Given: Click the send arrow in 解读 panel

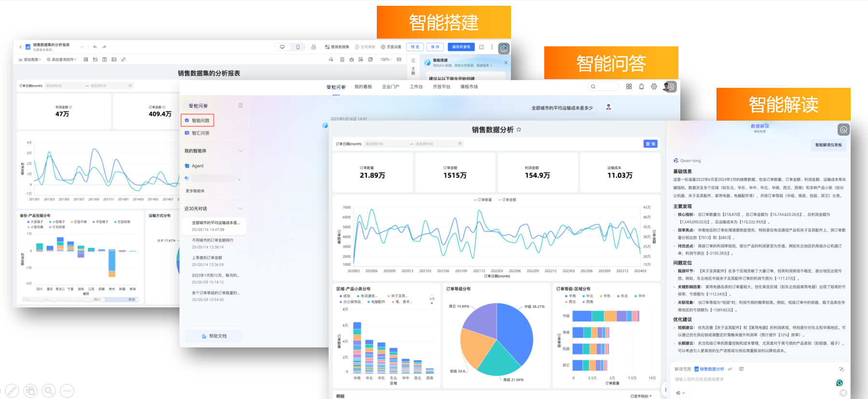Looking at the screenshot, I should [843, 393].
